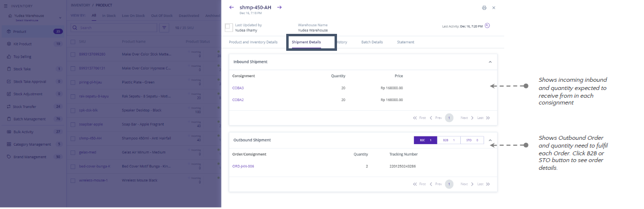The image size is (644, 209).
Task: Click tracking number 2201250243286
Action: [402, 166]
